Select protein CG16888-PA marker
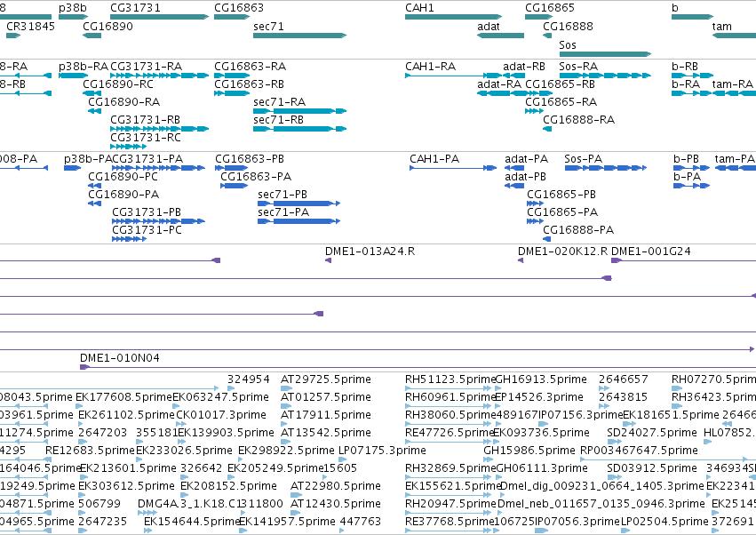Image resolution: width=756 pixels, height=535 pixels. coord(546,239)
